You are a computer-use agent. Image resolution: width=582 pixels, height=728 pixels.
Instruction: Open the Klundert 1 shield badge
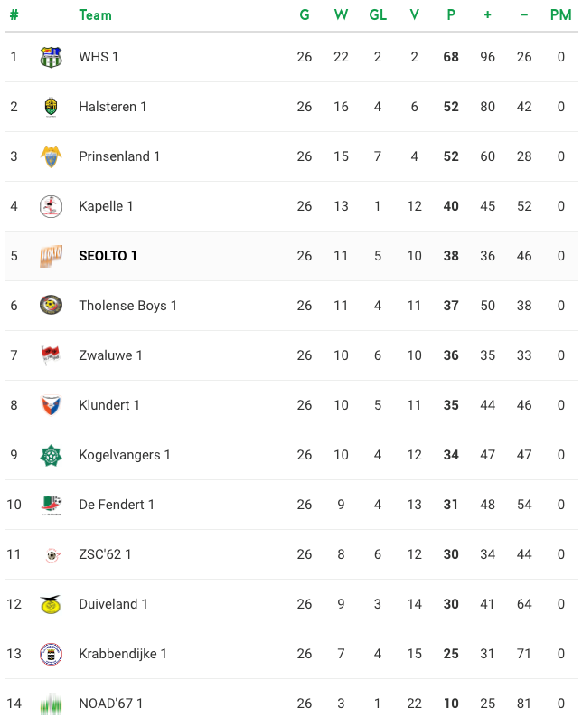click(51, 405)
